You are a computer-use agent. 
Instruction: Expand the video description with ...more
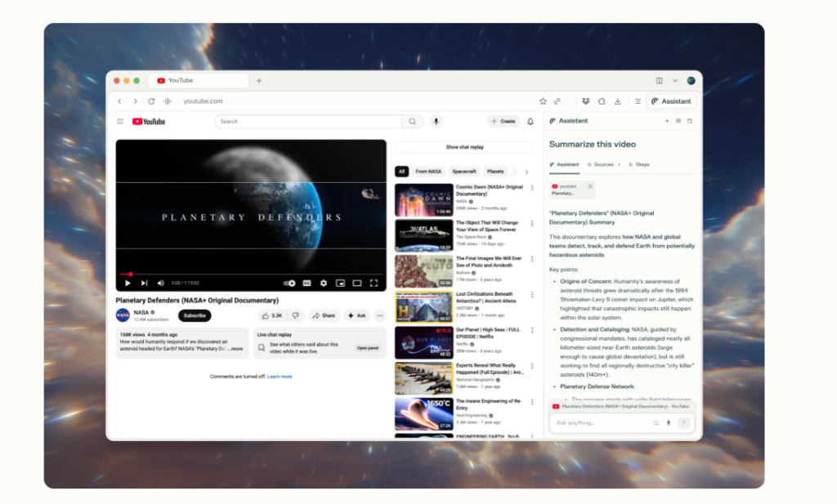235,349
